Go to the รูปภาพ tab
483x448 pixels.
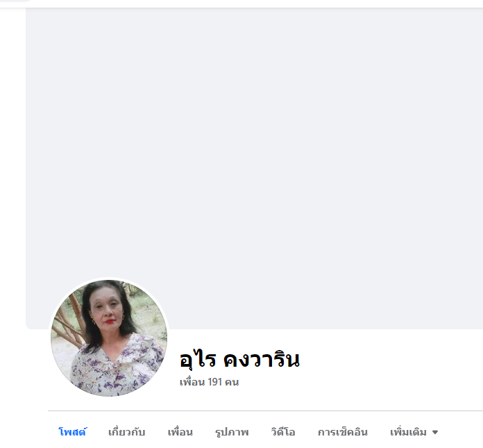(232, 431)
